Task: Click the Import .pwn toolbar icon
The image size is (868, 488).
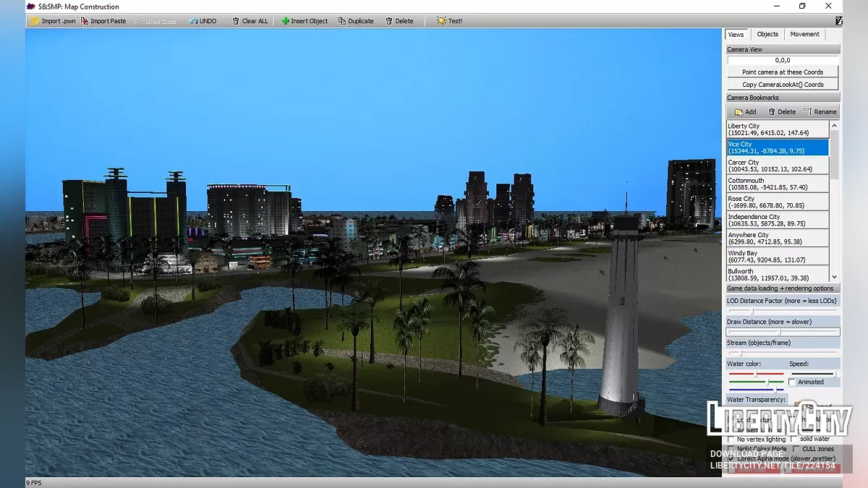Action: pyautogui.click(x=35, y=21)
